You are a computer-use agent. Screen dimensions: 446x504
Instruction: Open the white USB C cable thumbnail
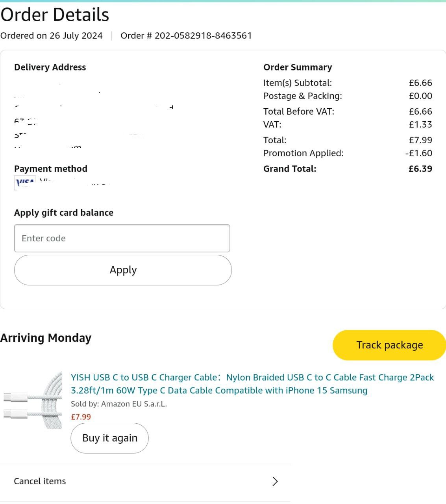(33, 400)
